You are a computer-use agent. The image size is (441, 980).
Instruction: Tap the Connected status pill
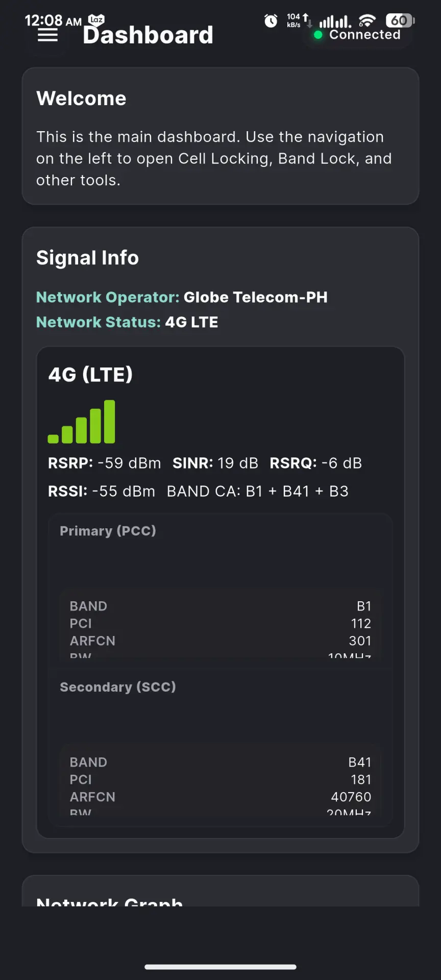357,35
